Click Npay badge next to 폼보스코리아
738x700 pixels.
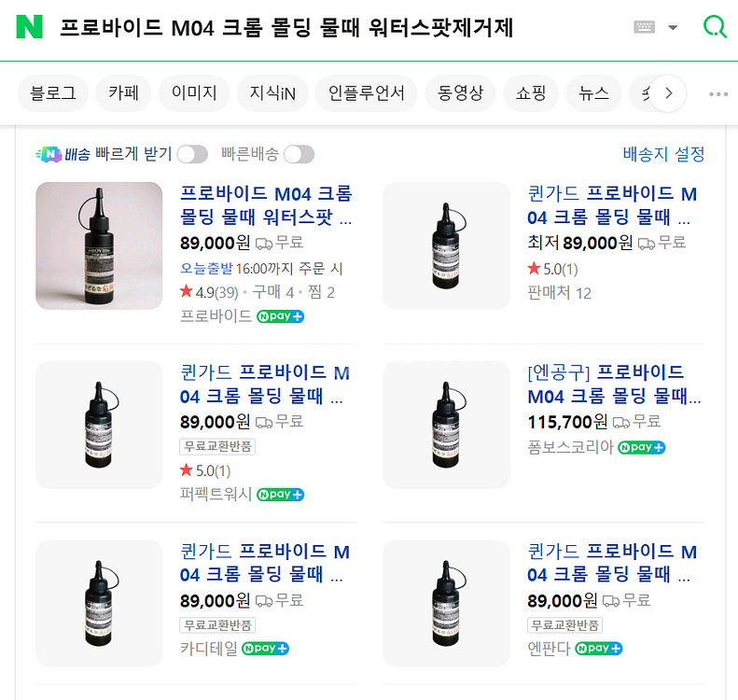[x=642, y=447]
